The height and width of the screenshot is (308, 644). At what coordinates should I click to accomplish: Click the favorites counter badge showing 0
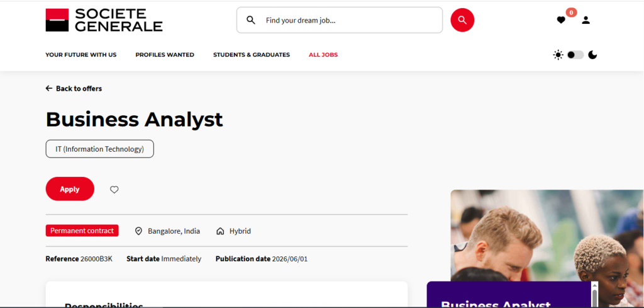[x=571, y=13]
